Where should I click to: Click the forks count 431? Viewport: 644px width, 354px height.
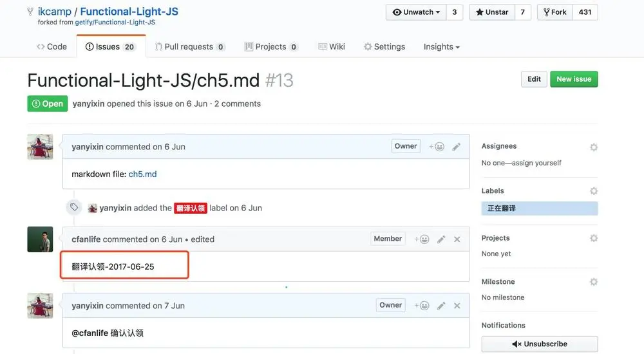tap(585, 12)
